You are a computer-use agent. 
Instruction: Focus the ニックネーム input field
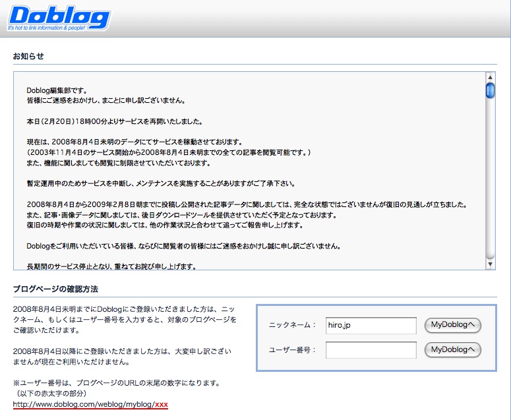click(x=371, y=326)
